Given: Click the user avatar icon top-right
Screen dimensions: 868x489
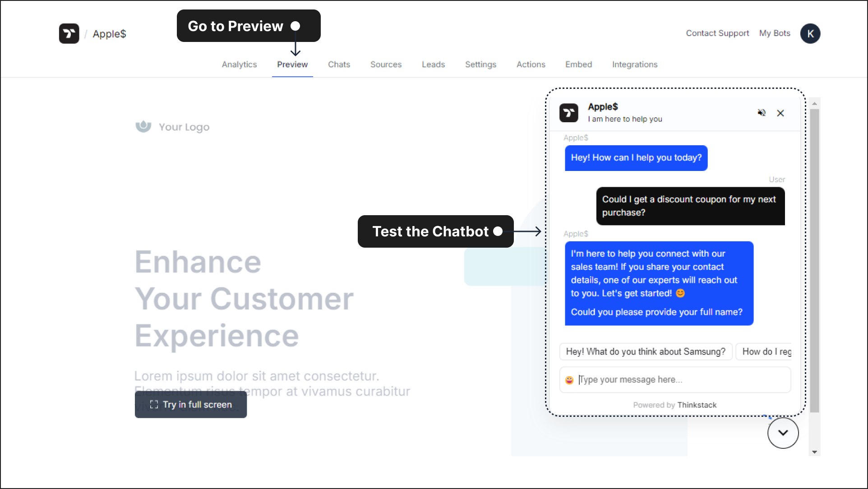Looking at the screenshot, I should (x=809, y=33).
